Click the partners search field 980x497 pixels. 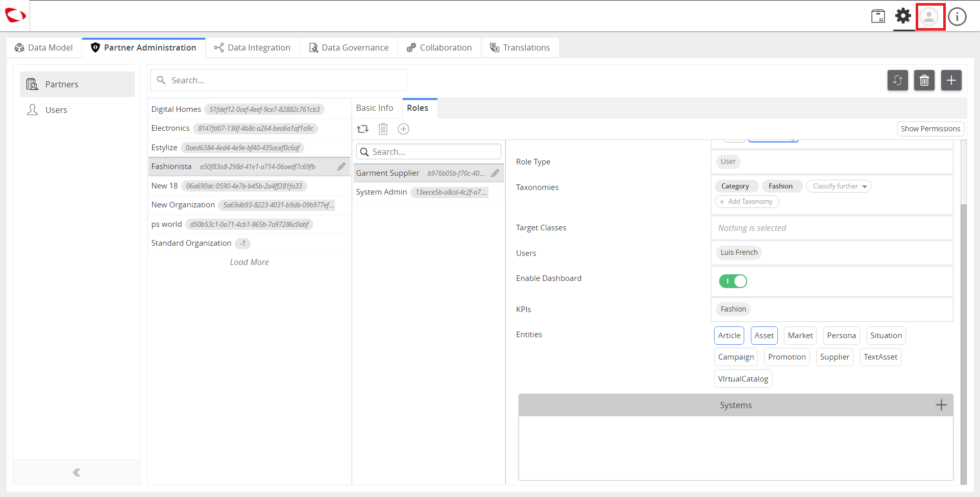[279, 80]
